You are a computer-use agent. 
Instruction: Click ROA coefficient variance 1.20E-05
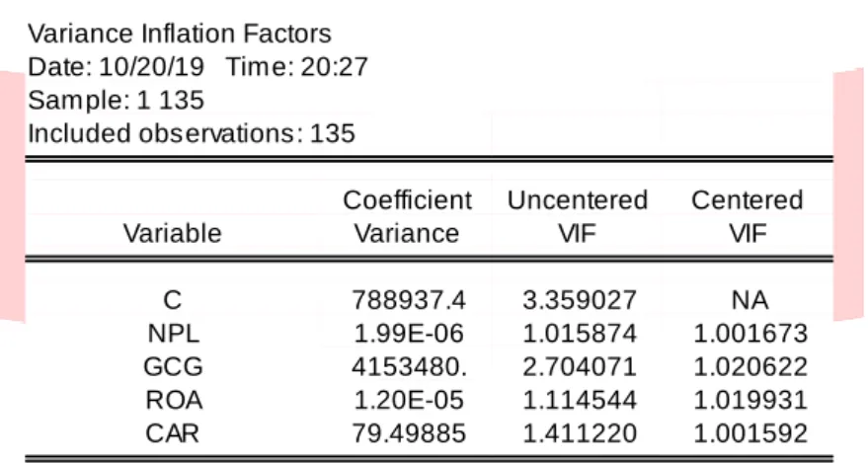(x=409, y=400)
